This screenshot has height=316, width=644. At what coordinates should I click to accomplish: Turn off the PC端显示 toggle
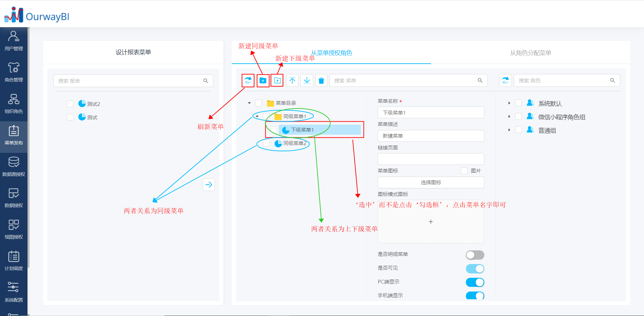475,282
